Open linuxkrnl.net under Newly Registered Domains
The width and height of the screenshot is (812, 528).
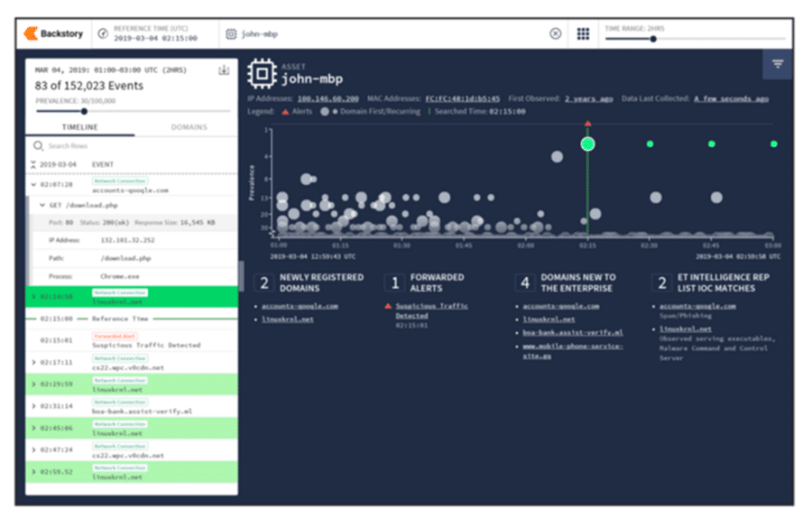point(288,320)
